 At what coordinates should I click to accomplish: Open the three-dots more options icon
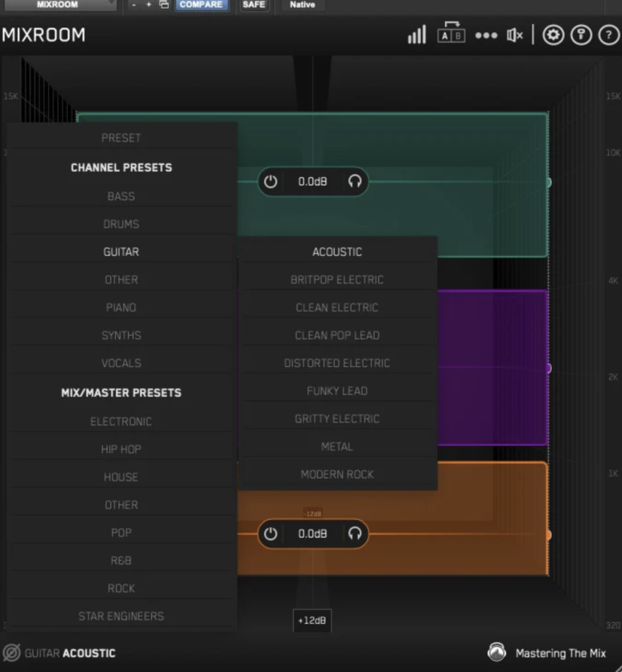tap(486, 35)
